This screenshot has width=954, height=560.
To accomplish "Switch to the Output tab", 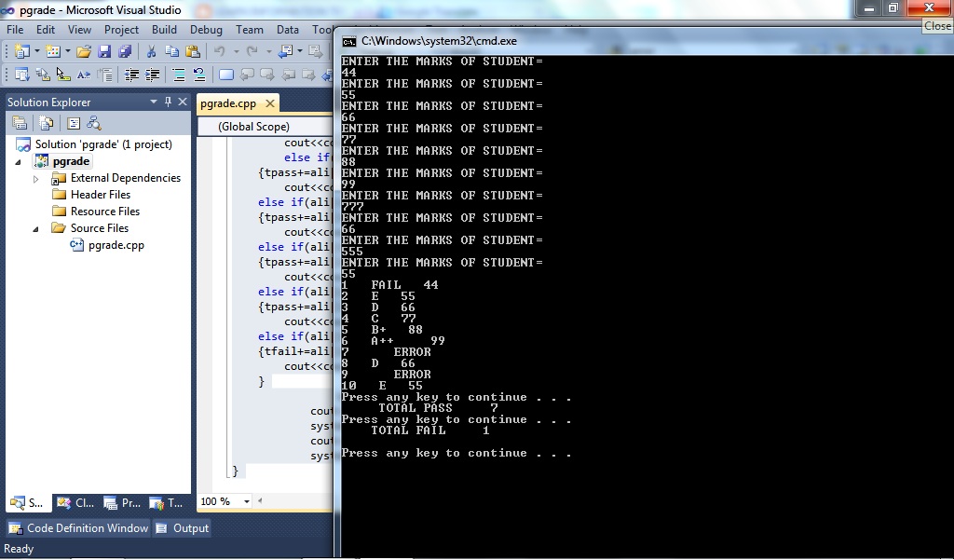I will pos(183,528).
